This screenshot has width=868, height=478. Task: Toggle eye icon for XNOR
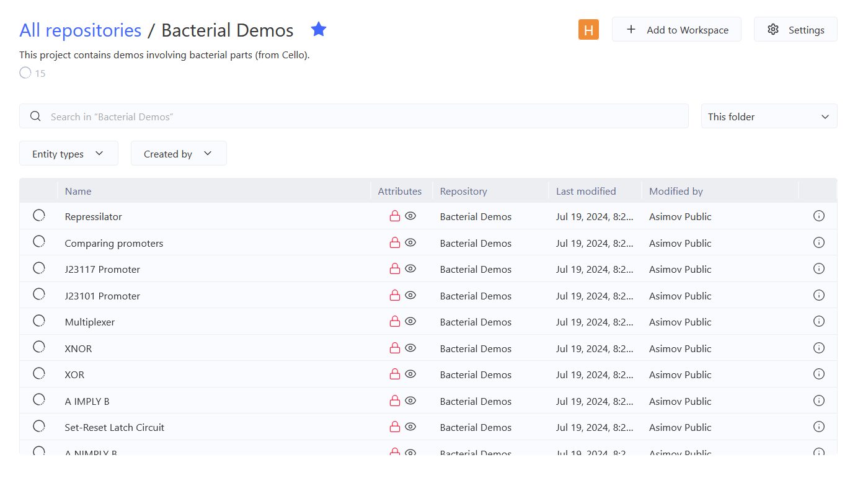[x=410, y=348]
